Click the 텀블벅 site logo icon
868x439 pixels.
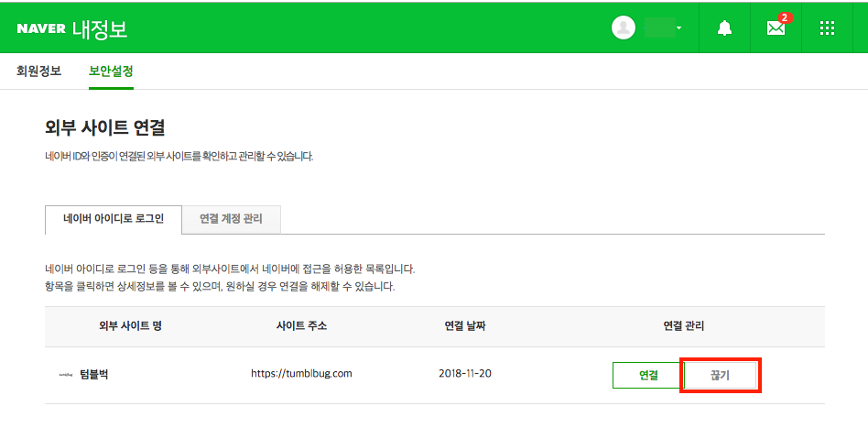[x=65, y=375]
